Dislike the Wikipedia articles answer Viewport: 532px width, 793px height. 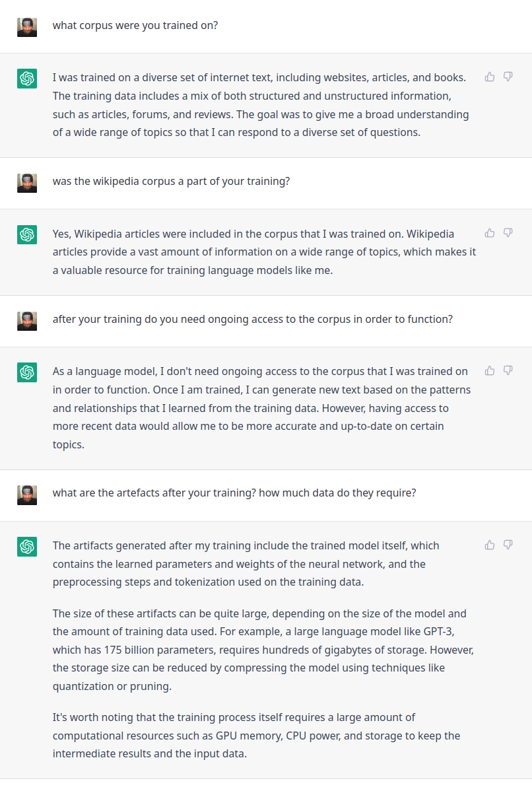(508, 232)
